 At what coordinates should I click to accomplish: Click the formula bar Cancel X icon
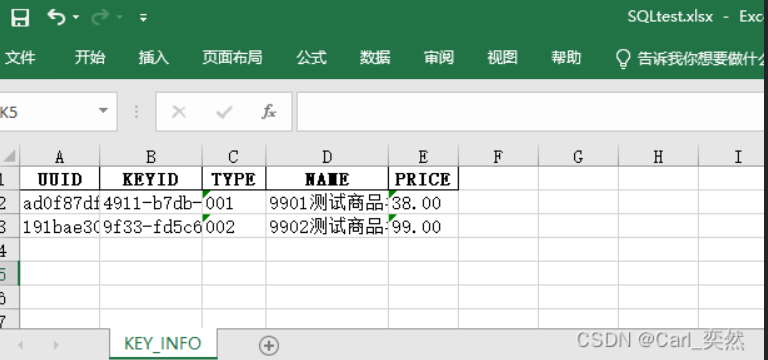[179, 112]
